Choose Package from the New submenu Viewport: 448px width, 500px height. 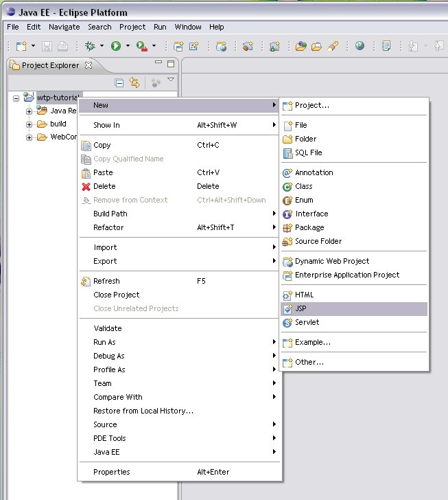[354, 227]
